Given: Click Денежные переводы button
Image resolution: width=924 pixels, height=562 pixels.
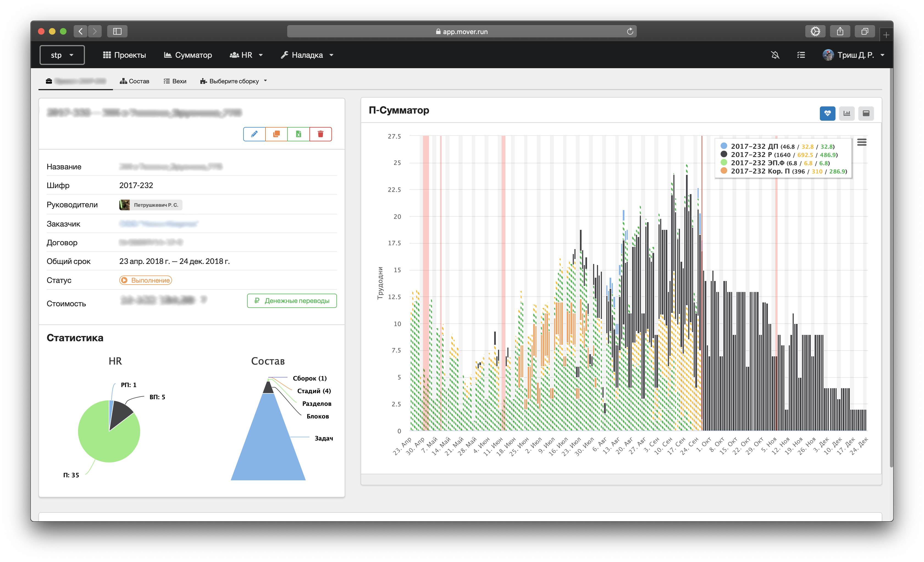Looking at the screenshot, I should 292,301.
